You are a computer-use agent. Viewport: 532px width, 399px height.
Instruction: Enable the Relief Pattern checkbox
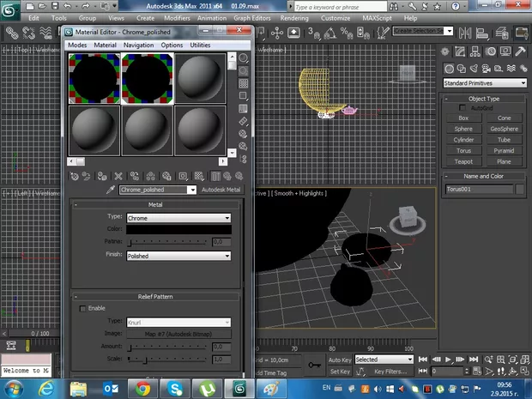82,308
